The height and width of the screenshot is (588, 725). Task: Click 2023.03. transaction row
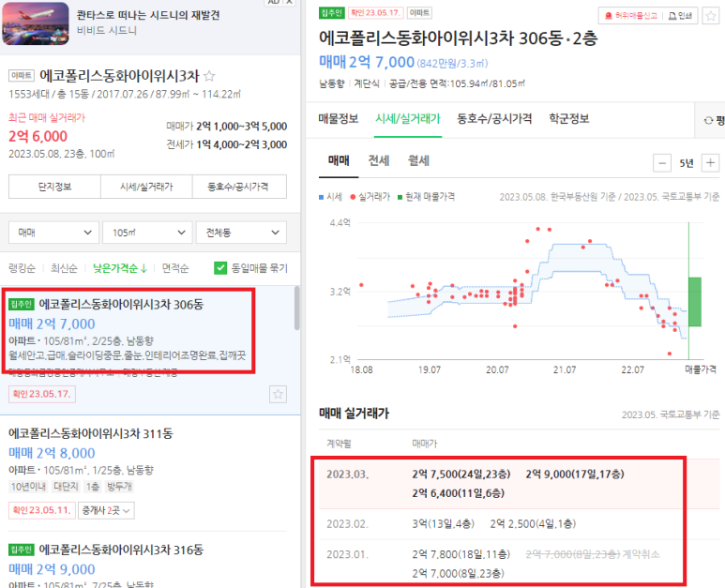(519, 484)
